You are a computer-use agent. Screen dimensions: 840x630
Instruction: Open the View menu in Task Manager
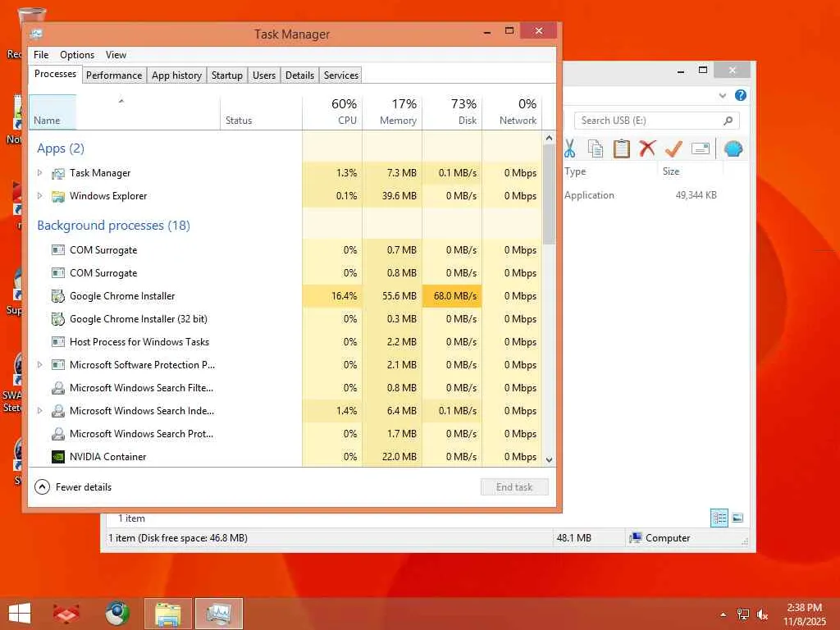(116, 55)
